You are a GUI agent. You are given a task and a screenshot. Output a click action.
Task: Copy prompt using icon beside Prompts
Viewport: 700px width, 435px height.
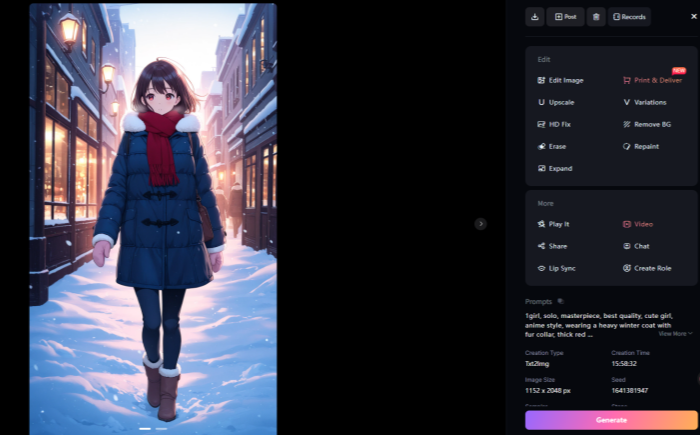561,301
